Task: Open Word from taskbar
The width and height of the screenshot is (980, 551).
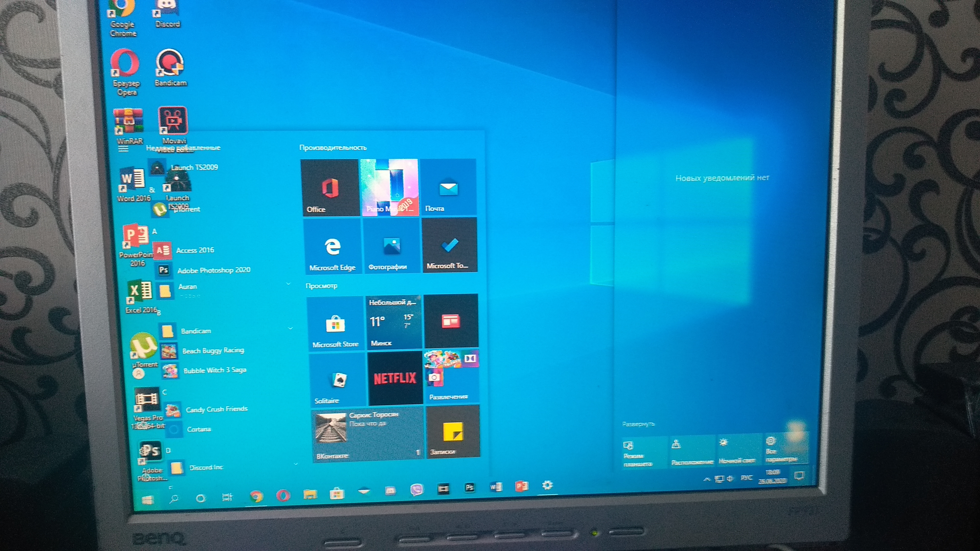Action: (496, 487)
